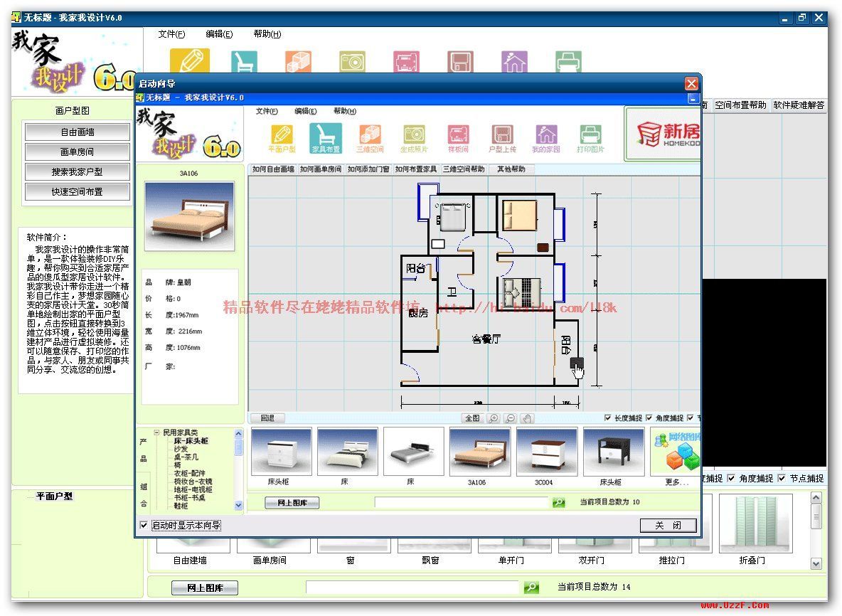Click the pink sample-room icon in main toolbar
842x616 pixels.
coord(407,61)
